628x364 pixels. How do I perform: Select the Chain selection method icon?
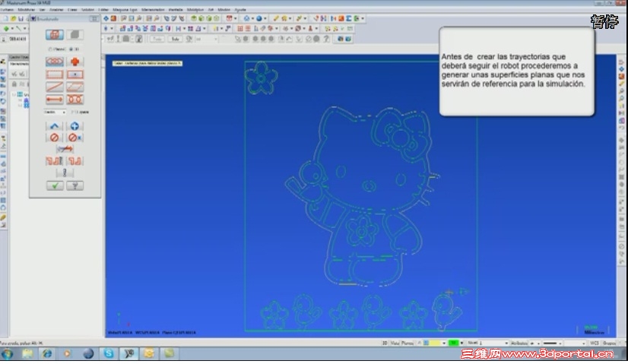[55, 62]
